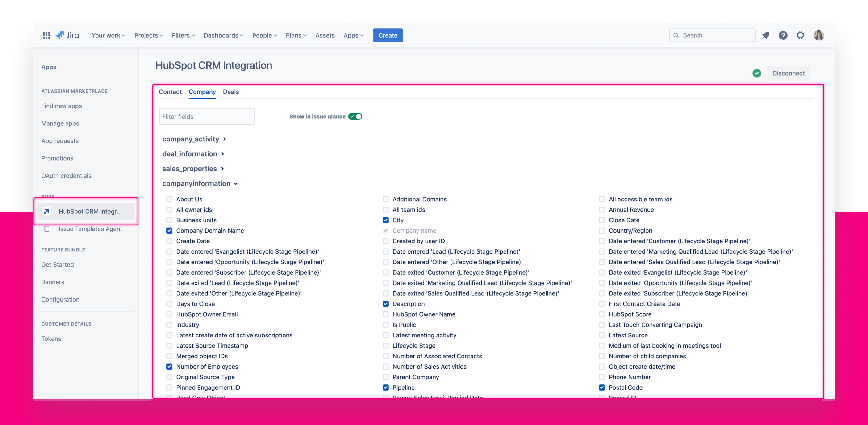Click the Disconnect button
Viewport: 868px width, 425px height.
[x=789, y=73]
